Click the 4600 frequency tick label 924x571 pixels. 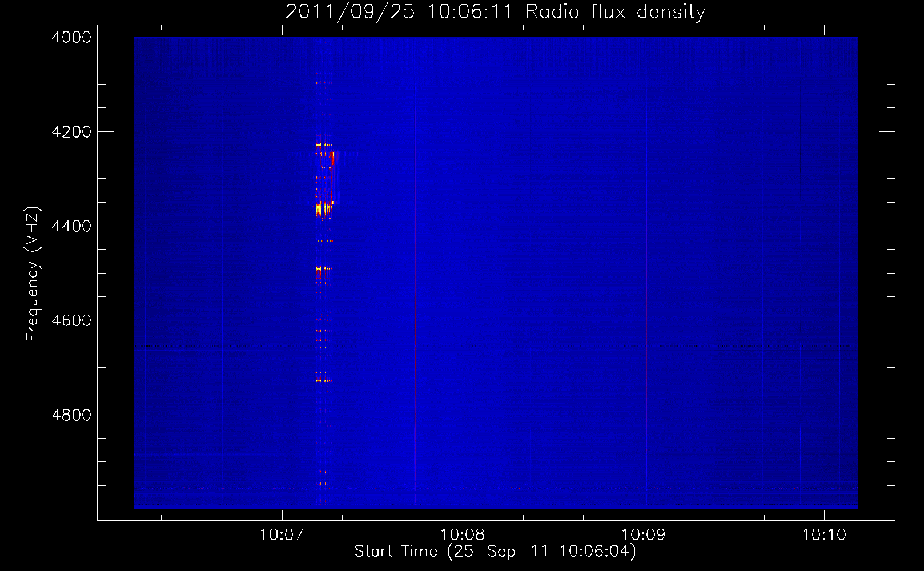click(71, 320)
